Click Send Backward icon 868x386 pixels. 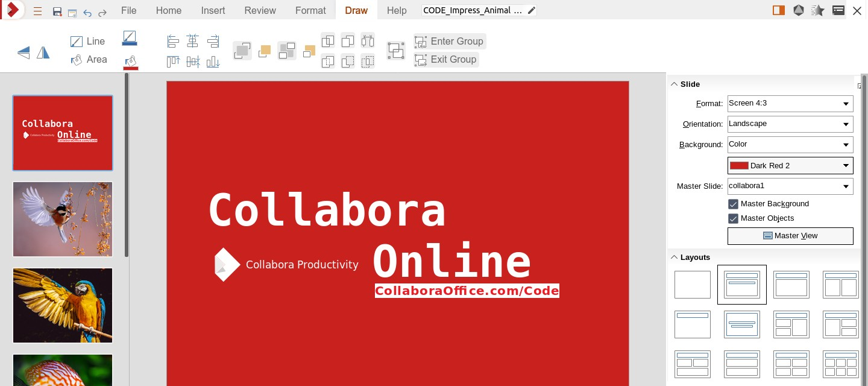[x=309, y=51]
